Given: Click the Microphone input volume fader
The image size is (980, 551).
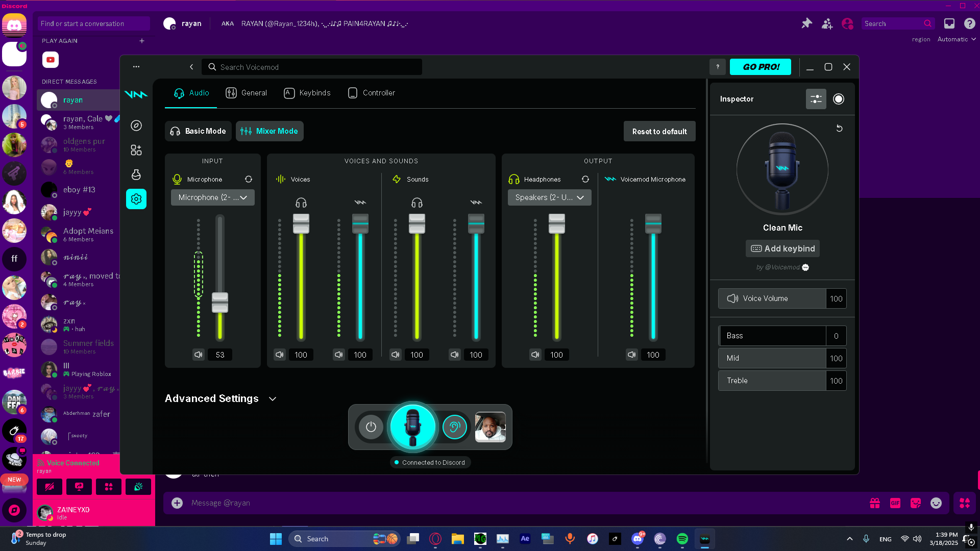Looking at the screenshot, I should [220, 302].
